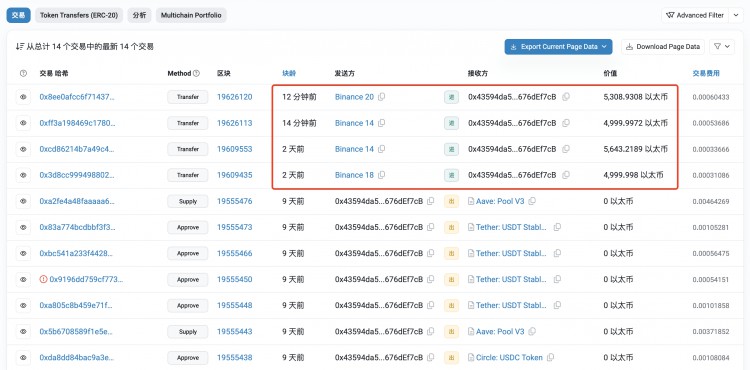Open the Export Current Page Data dropdown
Viewport: 750px width, 370px height.
pos(558,47)
